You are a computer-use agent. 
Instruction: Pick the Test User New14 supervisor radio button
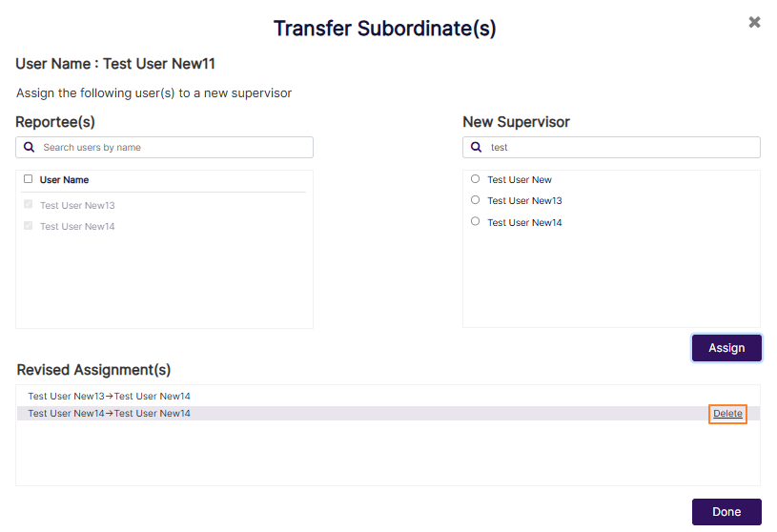pyautogui.click(x=476, y=221)
